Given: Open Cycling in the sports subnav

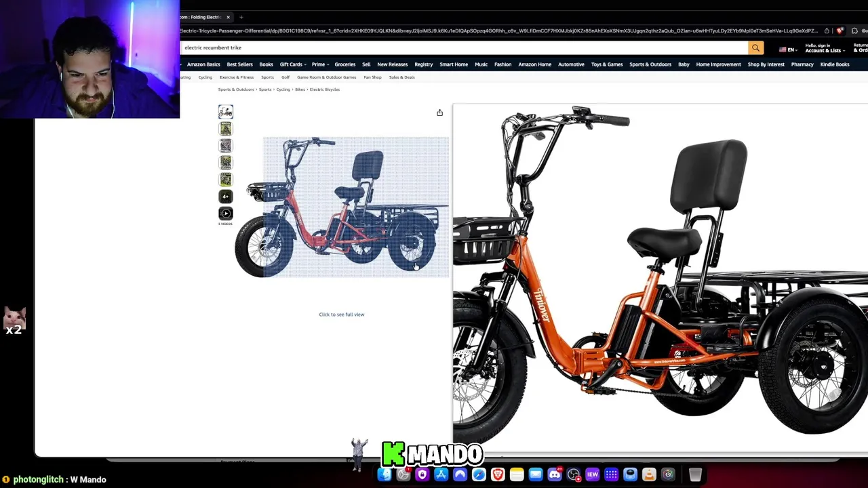Looking at the screenshot, I should 205,77.
